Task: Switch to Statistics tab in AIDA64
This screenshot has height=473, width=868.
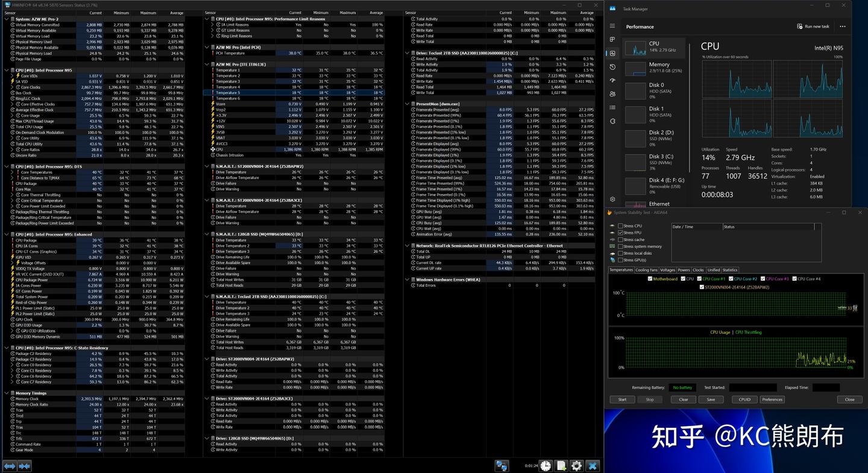Action: tap(730, 270)
